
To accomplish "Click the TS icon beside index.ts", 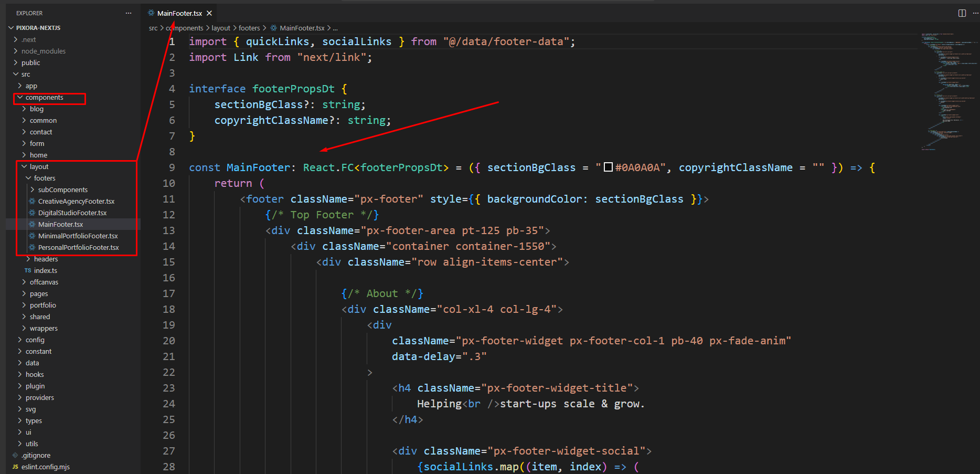I will pyautogui.click(x=28, y=271).
